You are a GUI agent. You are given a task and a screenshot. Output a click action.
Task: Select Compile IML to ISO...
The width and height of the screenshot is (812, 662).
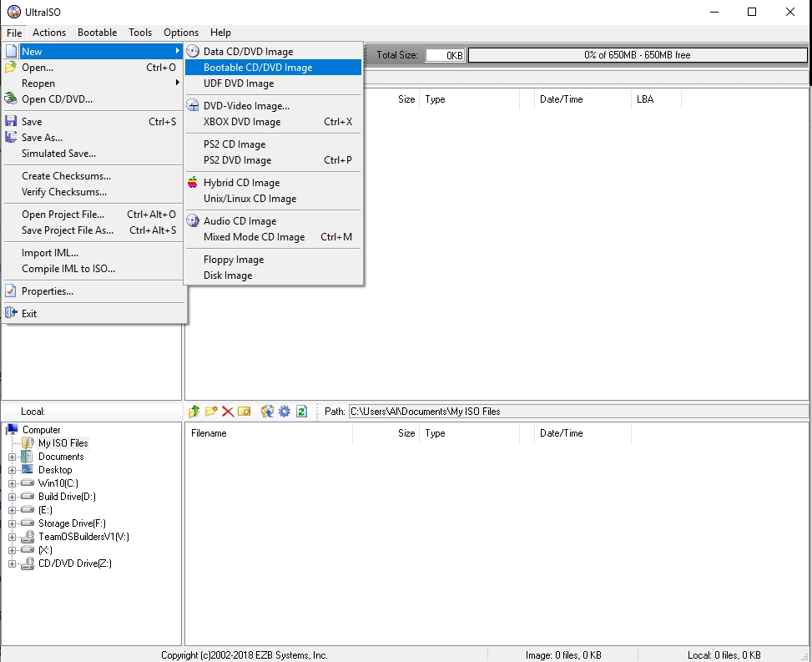[x=93, y=268]
